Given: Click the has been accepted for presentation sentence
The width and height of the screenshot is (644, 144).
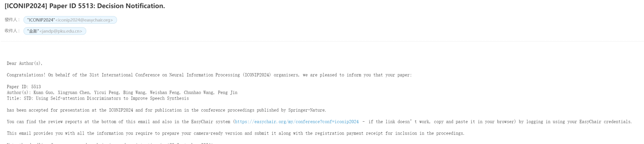Looking at the screenshot, I should click(166, 110).
